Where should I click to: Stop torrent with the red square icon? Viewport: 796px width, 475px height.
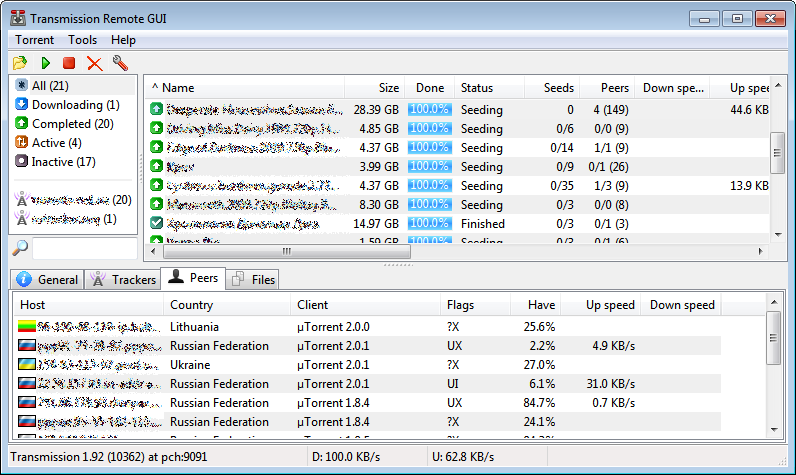pyautogui.click(x=69, y=63)
